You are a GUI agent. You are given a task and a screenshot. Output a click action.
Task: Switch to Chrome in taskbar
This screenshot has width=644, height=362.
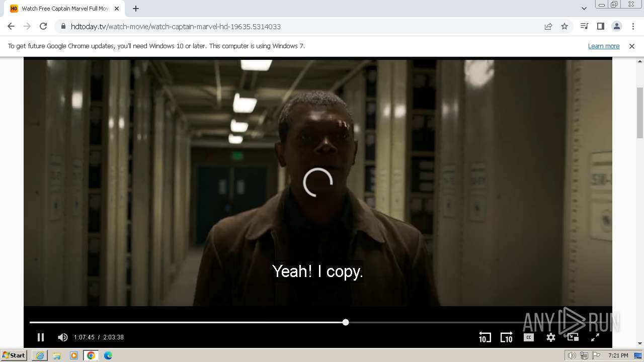pos(91,355)
